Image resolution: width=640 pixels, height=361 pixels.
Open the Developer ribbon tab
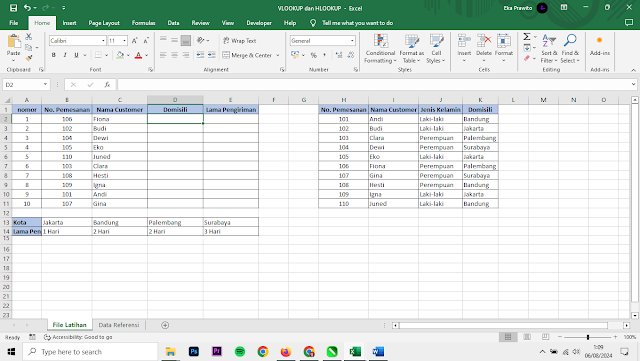coord(259,23)
